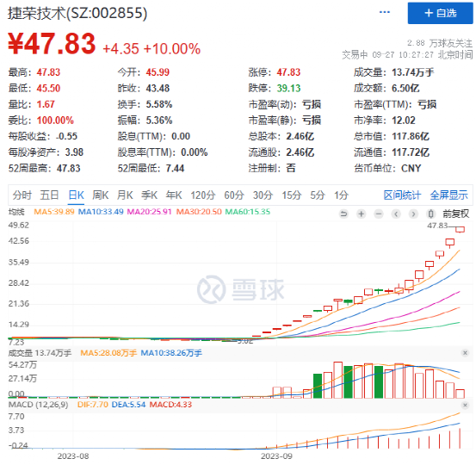
Task: Click the 52周最低 7.44 value
Action: tap(175, 168)
